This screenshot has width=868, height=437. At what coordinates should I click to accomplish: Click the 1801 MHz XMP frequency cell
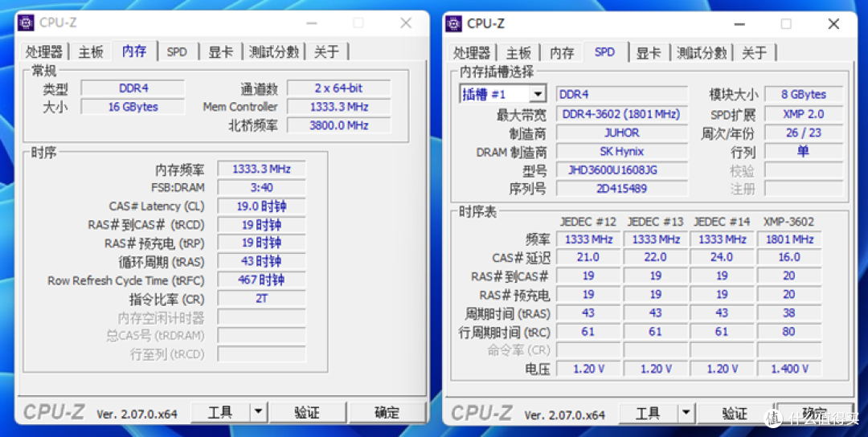(x=789, y=239)
